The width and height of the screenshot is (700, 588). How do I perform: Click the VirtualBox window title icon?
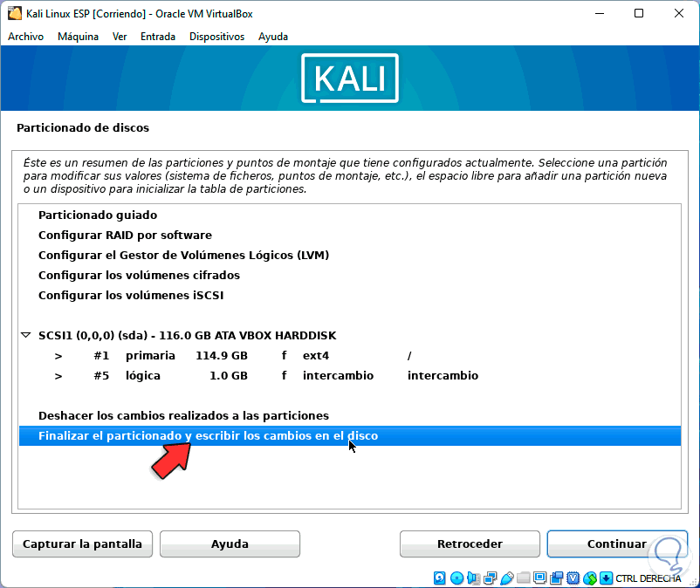[x=14, y=13]
